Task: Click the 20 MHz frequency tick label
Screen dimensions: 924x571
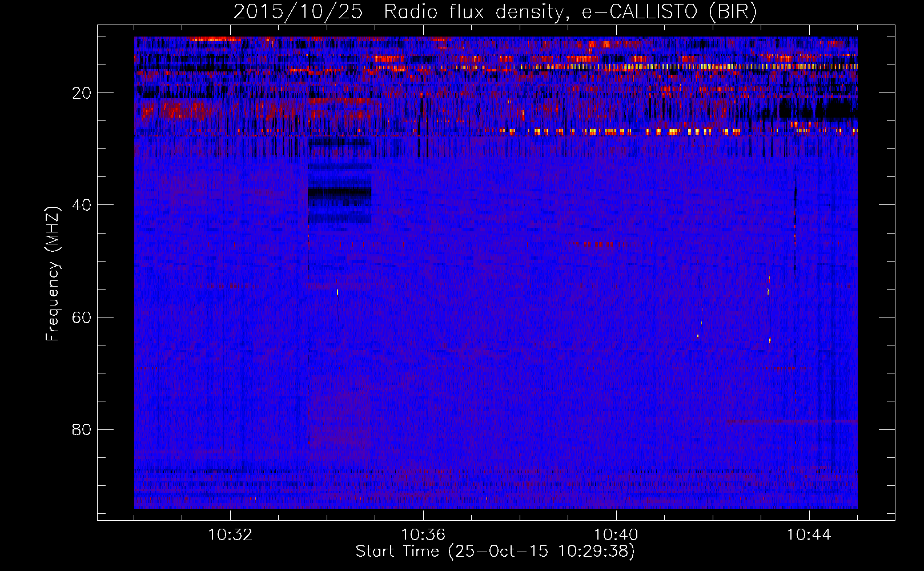Action: point(82,93)
